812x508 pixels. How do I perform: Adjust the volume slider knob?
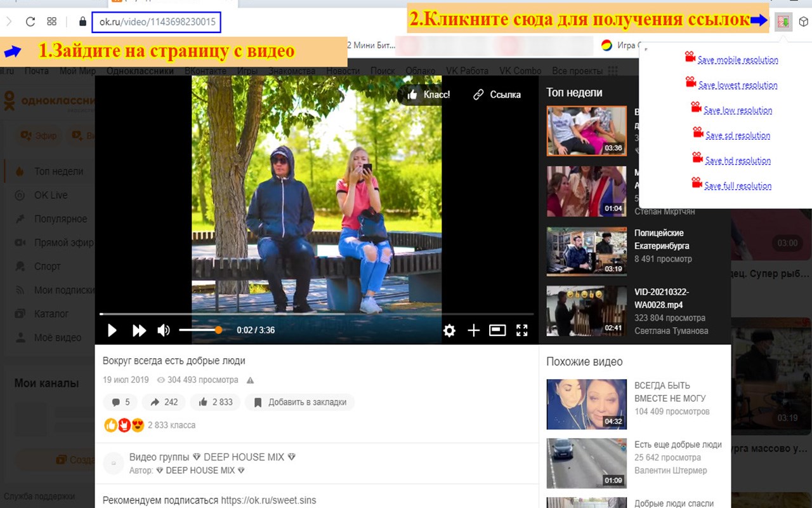pyautogui.click(x=218, y=330)
